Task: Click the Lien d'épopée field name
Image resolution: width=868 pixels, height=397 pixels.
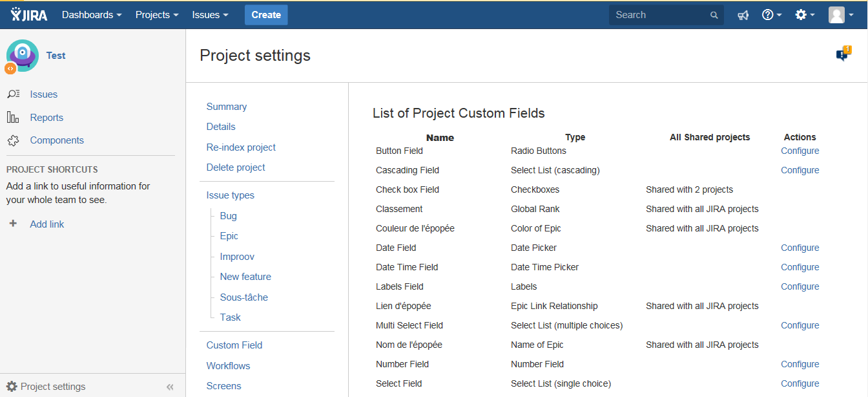Action: 404,306
